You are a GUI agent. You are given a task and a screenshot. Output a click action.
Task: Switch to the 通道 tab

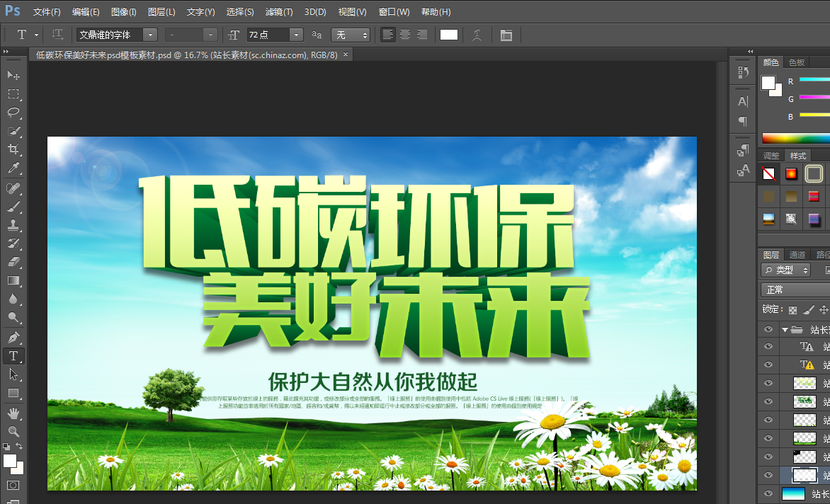tap(797, 255)
